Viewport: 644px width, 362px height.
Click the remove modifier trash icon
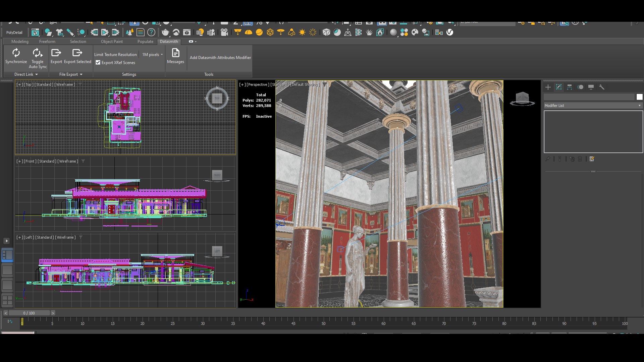click(x=580, y=159)
